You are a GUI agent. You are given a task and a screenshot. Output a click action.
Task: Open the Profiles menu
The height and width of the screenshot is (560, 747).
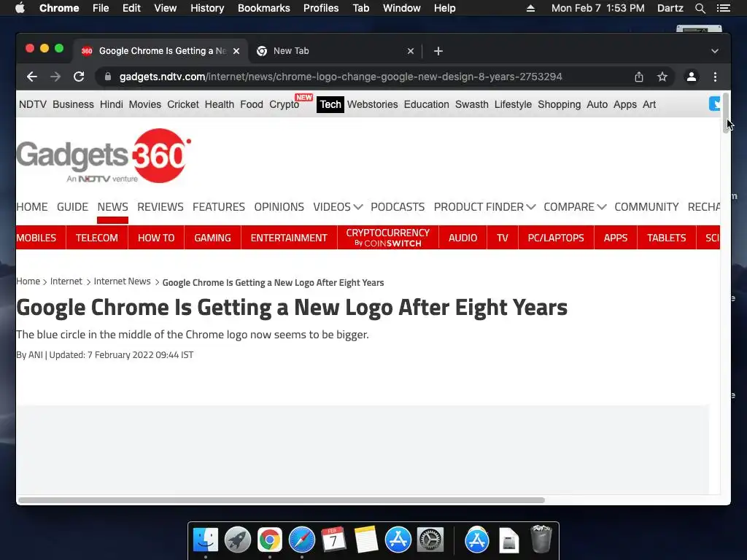point(321,8)
